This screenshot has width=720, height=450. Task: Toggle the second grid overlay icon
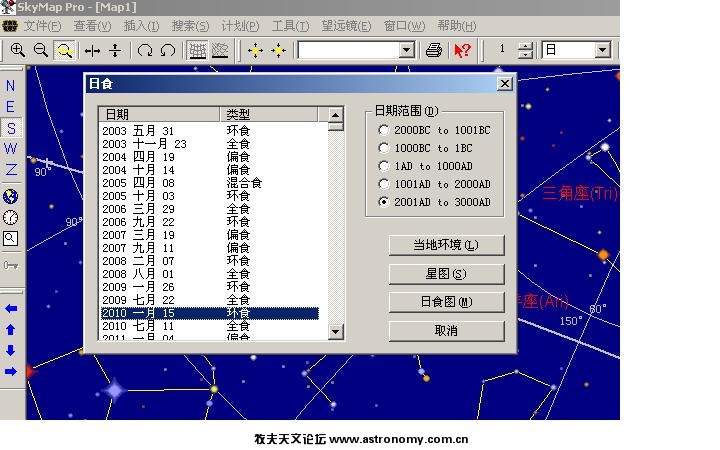[220, 50]
